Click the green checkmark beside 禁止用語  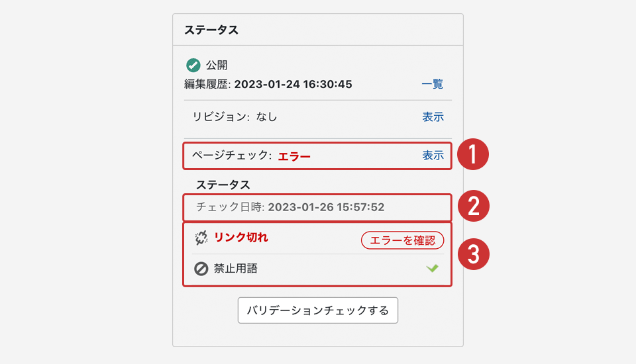point(433,268)
